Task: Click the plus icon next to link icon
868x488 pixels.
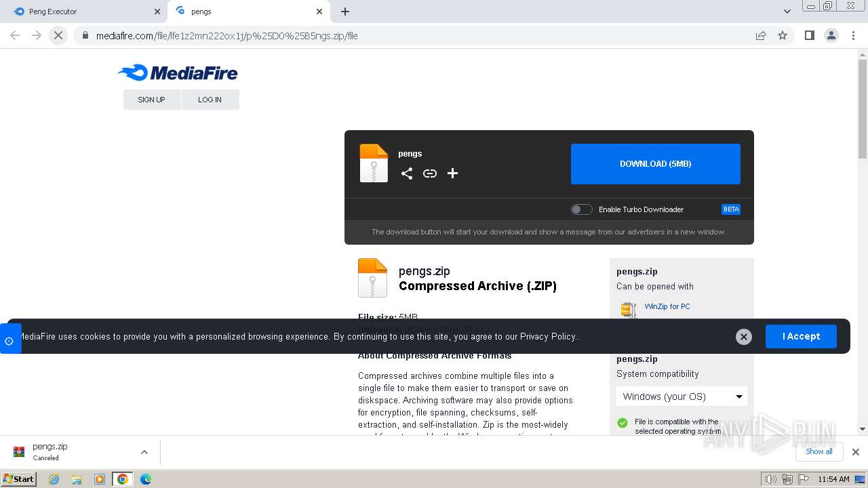Action: click(453, 174)
